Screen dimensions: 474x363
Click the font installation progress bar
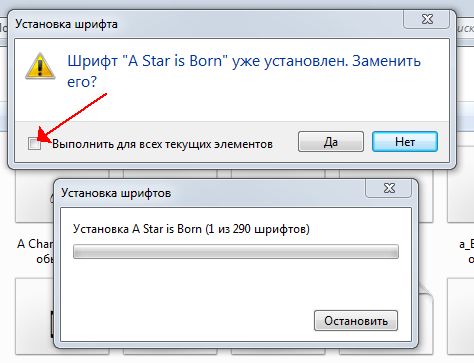tap(236, 251)
